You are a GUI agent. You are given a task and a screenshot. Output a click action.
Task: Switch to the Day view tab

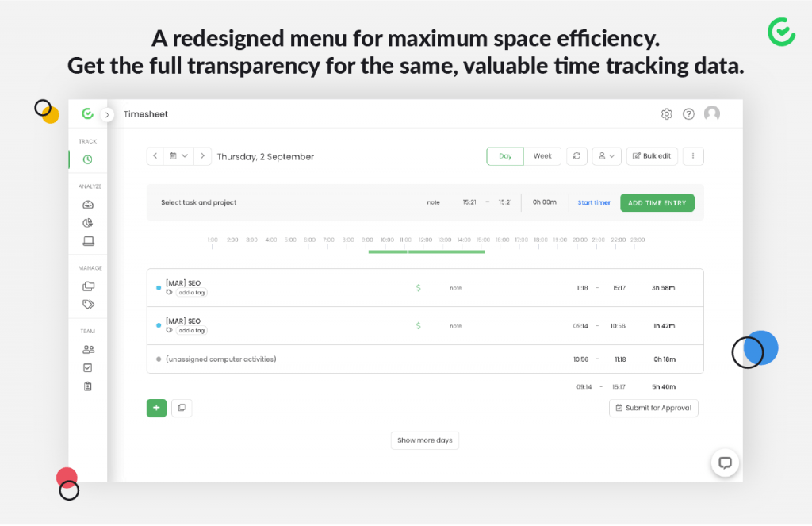point(505,156)
